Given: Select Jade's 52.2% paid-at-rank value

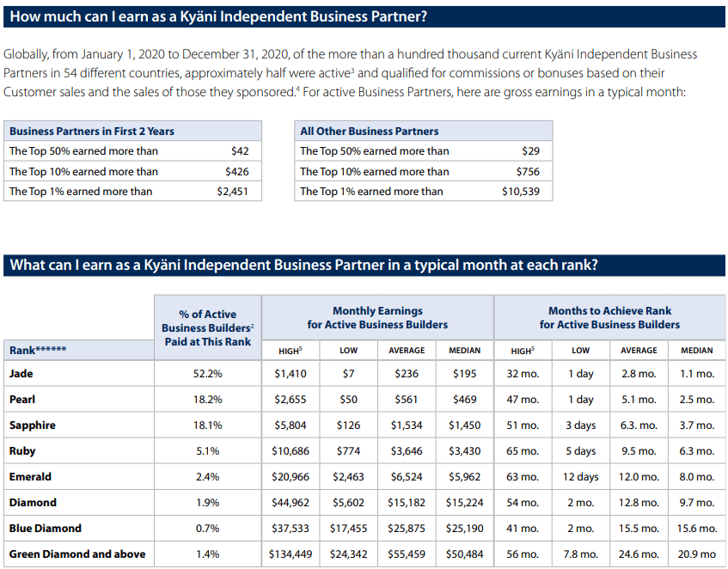Looking at the screenshot, I should click(207, 374).
